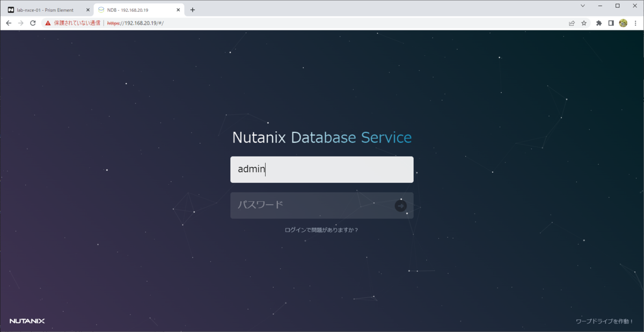This screenshot has width=644, height=332.
Task: Bookmark this page with star icon
Action: (584, 23)
